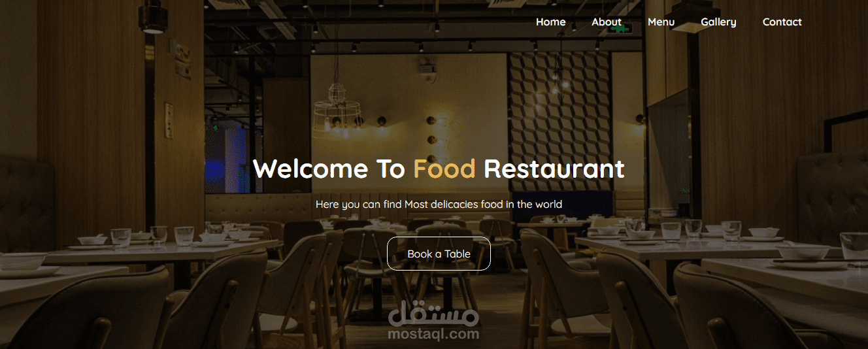Click the gold "Food" word in heading
Viewport: 868px width, 349px height.
tap(444, 169)
